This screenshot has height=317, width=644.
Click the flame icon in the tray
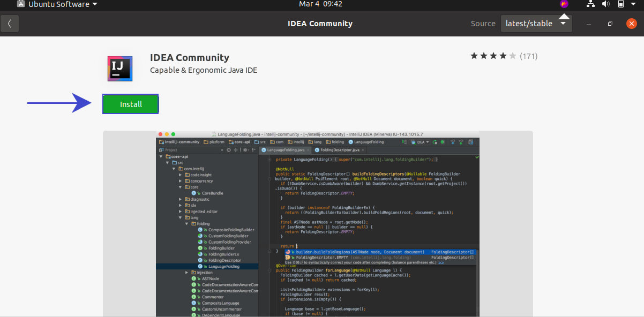point(564,4)
